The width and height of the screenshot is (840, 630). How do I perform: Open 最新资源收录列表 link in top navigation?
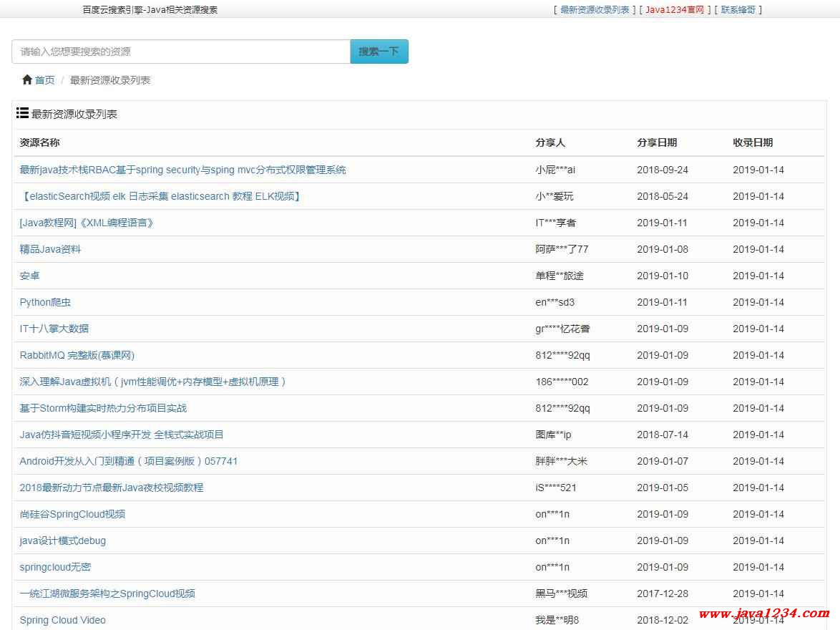[x=594, y=9]
